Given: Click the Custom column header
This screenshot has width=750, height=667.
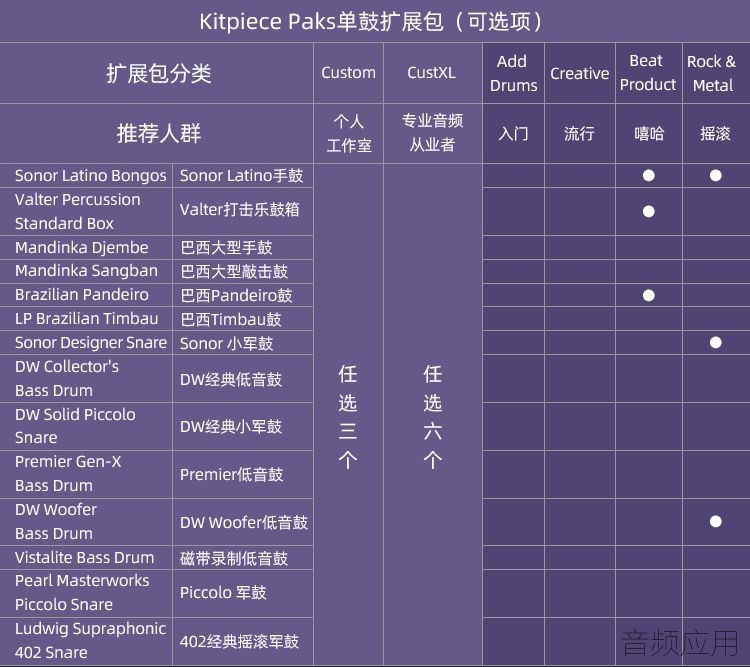Looking at the screenshot, I should [x=348, y=73].
